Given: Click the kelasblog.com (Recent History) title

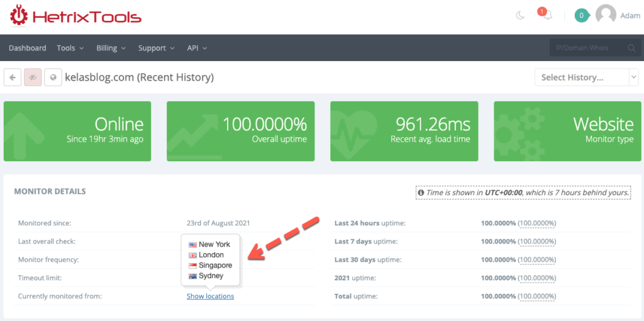Looking at the screenshot, I should 139,77.
